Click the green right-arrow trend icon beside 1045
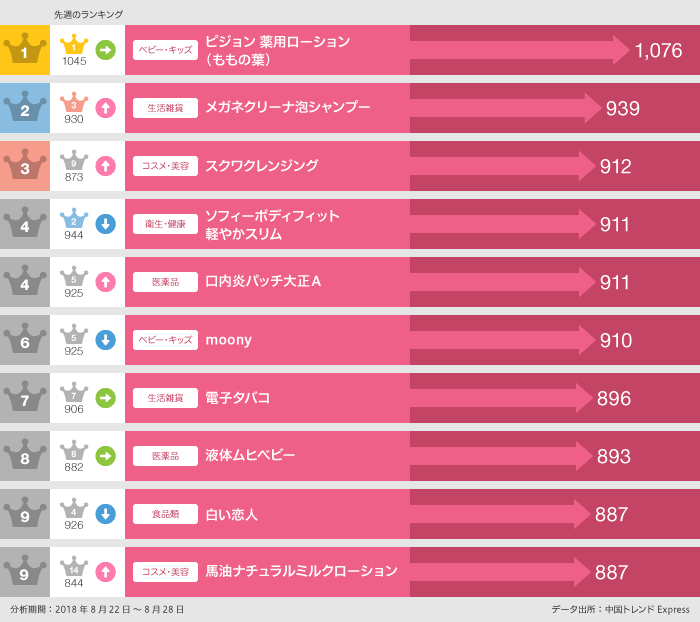The height and width of the screenshot is (622, 700). coord(105,49)
